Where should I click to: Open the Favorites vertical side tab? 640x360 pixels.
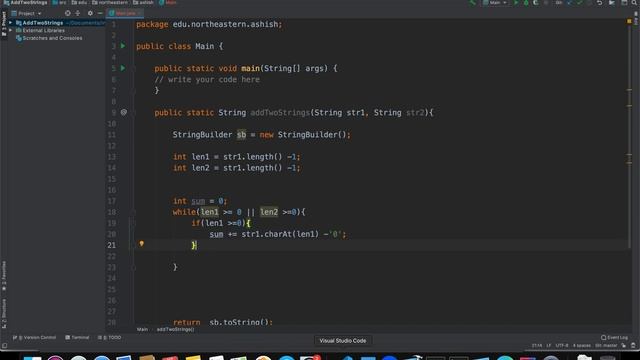pos(4,276)
